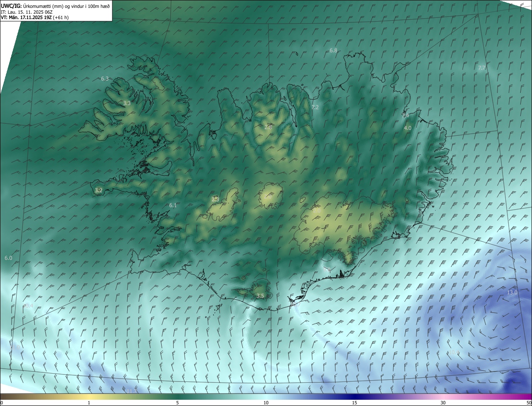Select the 6.0 value label
This screenshot has width=532, height=406.
pos(8,258)
